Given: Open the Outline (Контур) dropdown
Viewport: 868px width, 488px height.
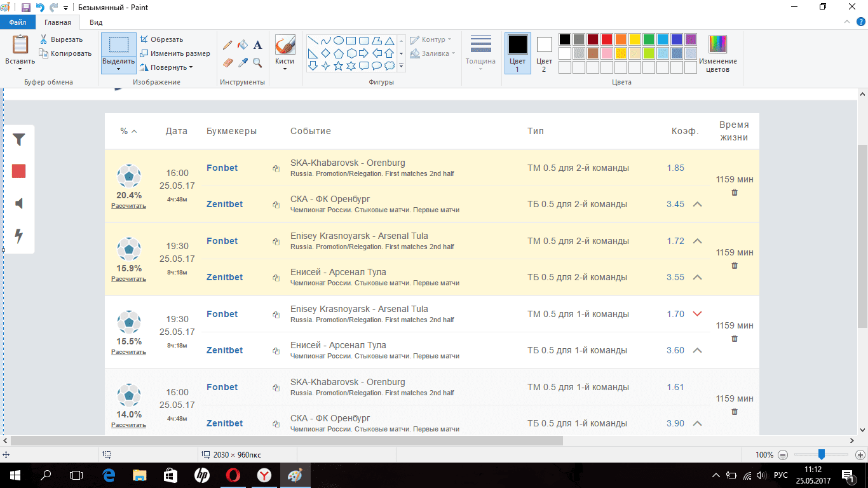Looking at the screenshot, I should coord(431,39).
